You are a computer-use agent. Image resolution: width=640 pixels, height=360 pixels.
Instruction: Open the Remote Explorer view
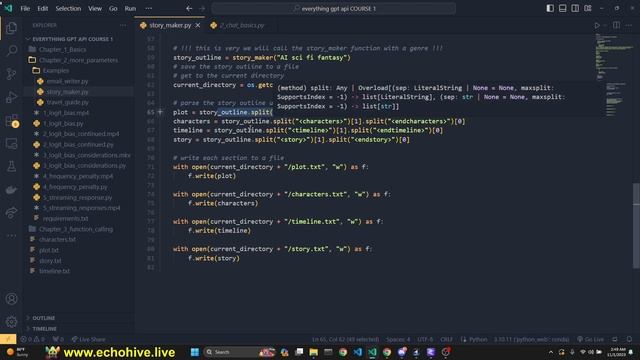[x=11, y=144]
